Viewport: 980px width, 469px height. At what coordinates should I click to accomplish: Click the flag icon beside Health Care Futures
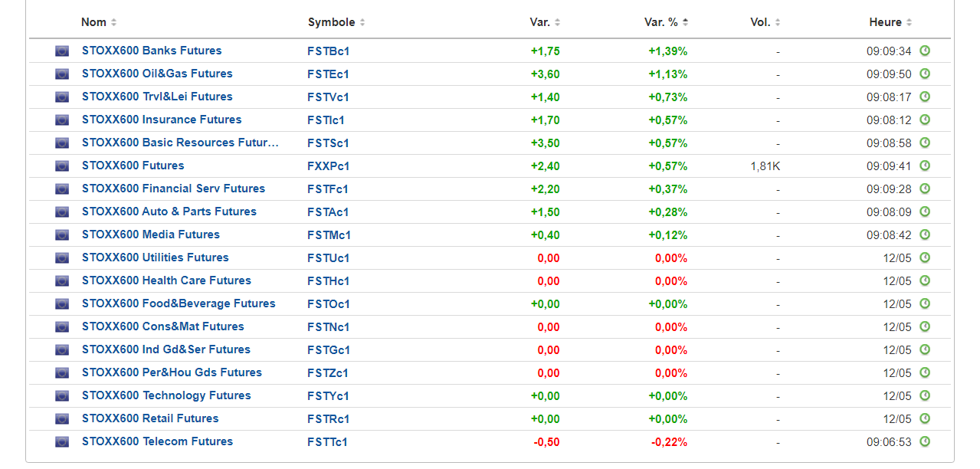tap(62, 281)
